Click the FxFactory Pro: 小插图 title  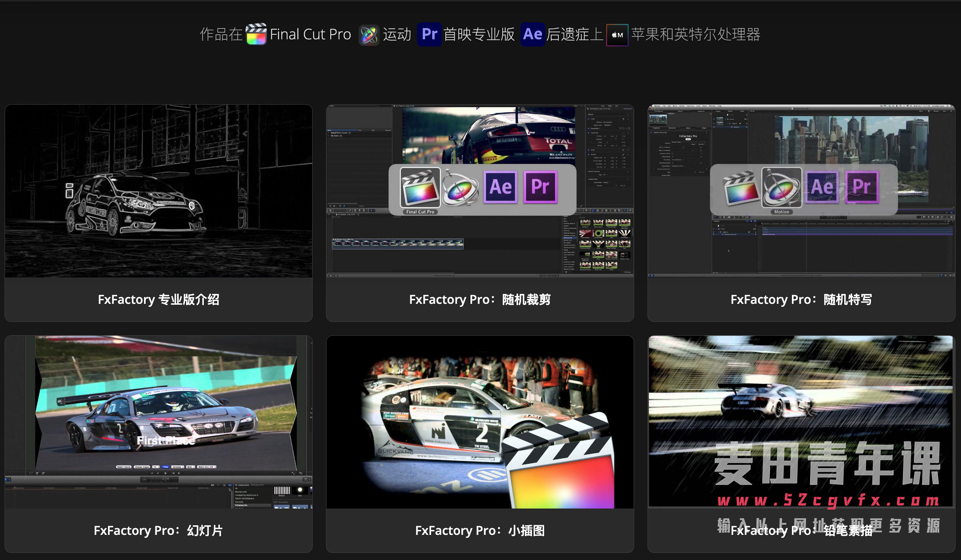click(480, 531)
